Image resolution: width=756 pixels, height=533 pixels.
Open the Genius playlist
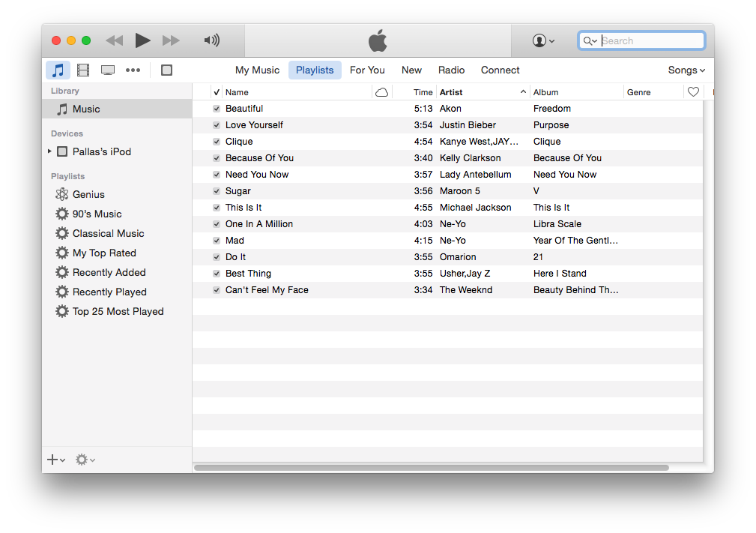88,194
